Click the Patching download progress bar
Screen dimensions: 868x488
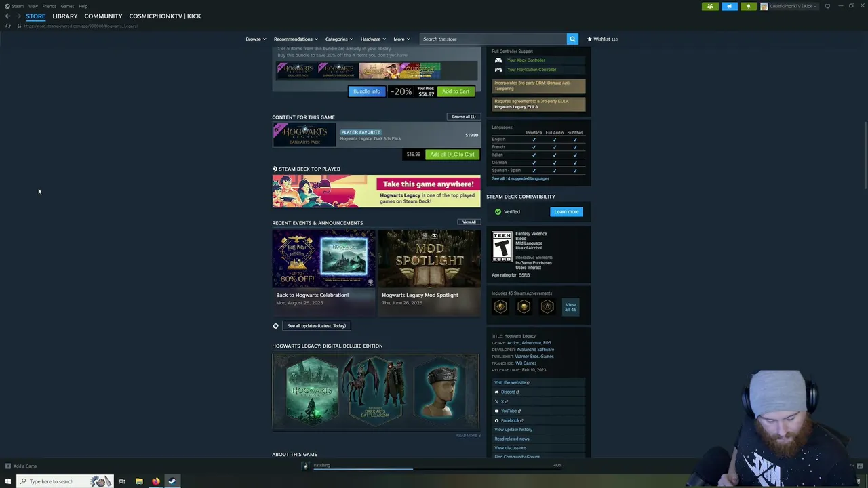[431, 468]
